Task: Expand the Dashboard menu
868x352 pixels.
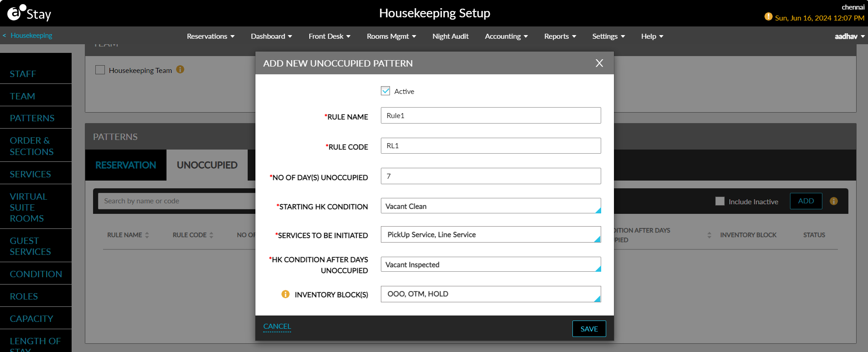Action: pyautogui.click(x=271, y=36)
